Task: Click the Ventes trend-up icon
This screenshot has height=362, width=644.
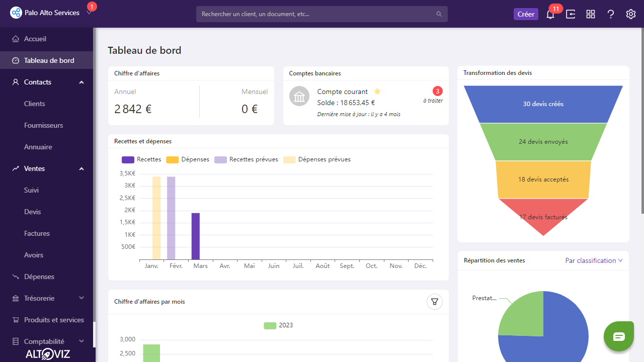Action: pyautogui.click(x=15, y=168)
